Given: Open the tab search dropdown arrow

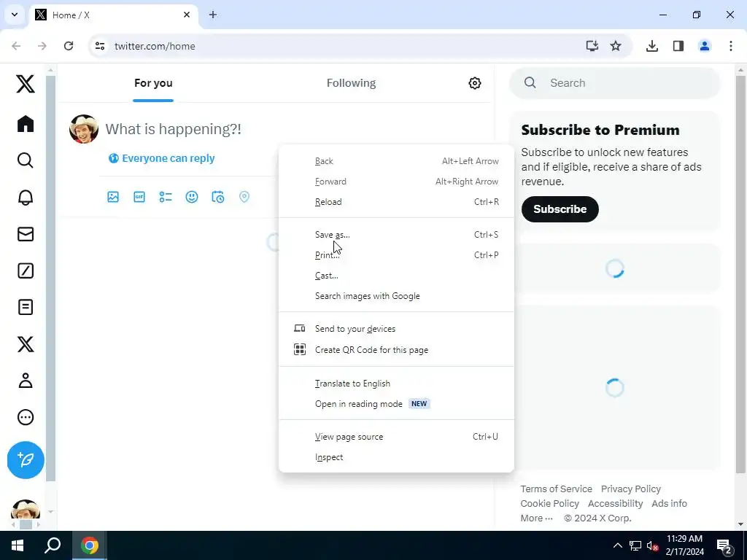Looking at the screenshot, I should click(15, 15).
